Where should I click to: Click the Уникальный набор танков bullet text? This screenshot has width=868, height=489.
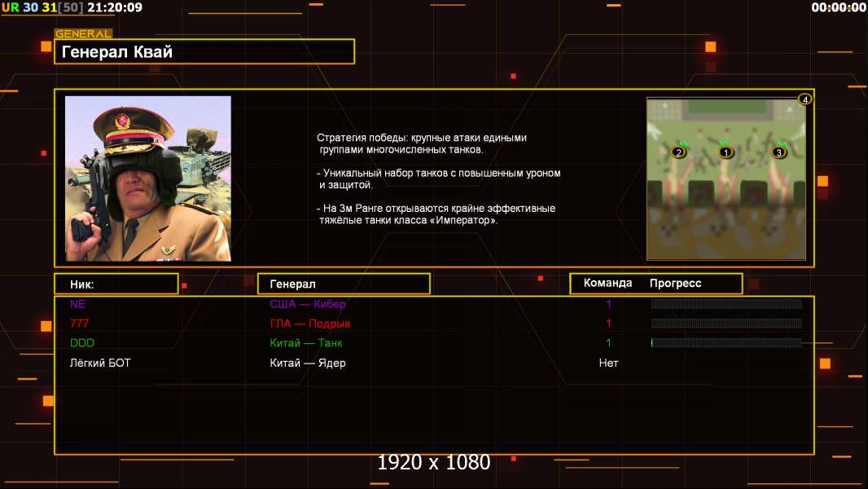[438, 178]
